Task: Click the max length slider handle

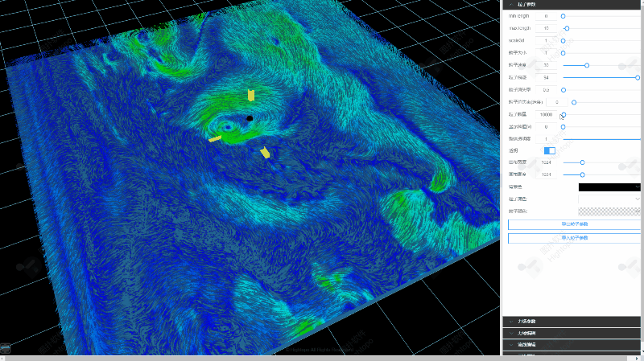Action: [567, 28]
